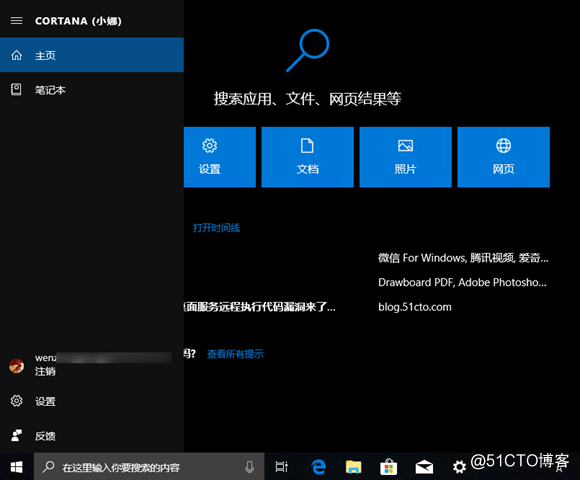
Task: Click the gear icon beside sidebar 设置
Action: point(16,401)
